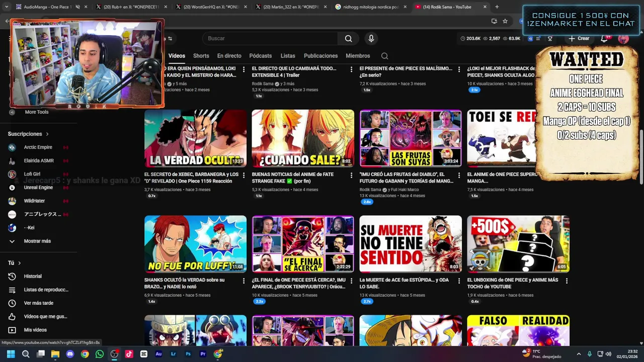This screenshot has height=362, width=644.
Task: Open a new browser tab
Action: 497,7
